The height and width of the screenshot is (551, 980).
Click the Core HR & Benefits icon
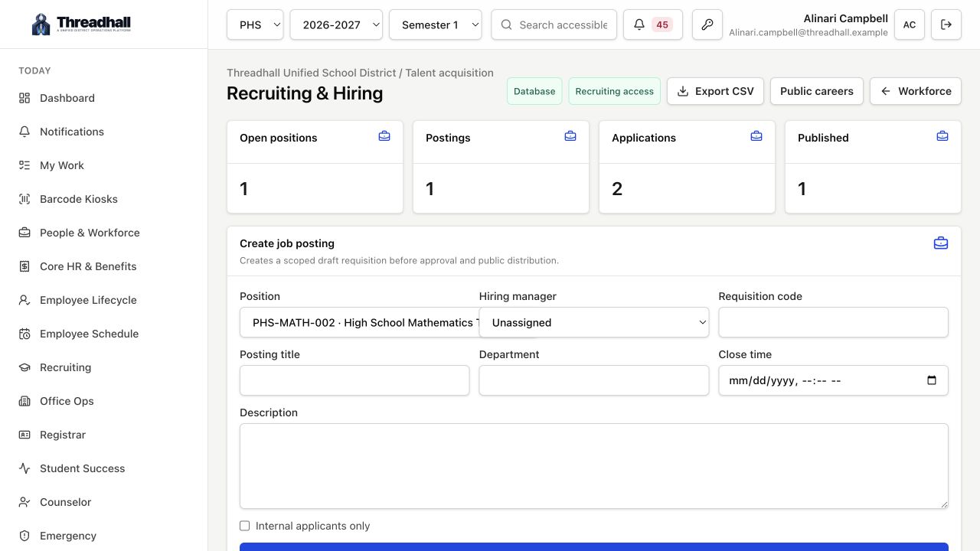pyautogui.click(x=24, y=266)
